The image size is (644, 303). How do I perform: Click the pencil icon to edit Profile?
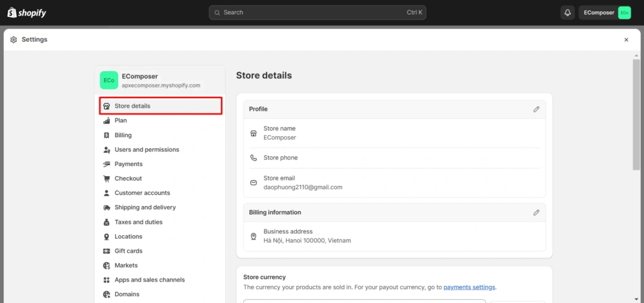pyautogui.click(x=536, y=109)
